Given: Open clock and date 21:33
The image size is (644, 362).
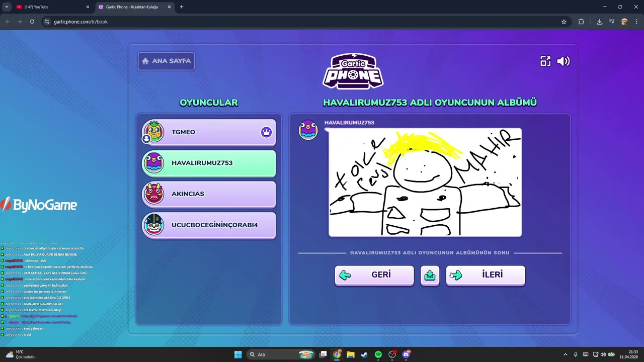Looking at the screenshot, I should coord(629,354).
